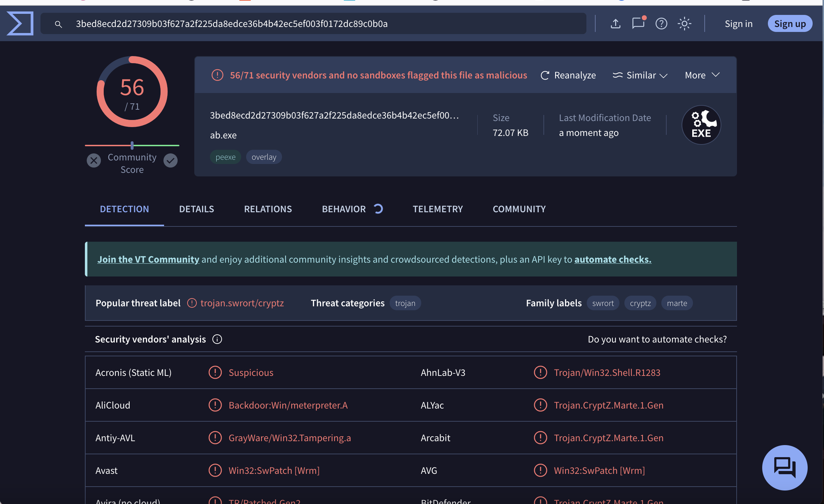This screenshot has height=504, width=824.
Task: Click the EXE file type icon
Action: click(x=701, y=125)
